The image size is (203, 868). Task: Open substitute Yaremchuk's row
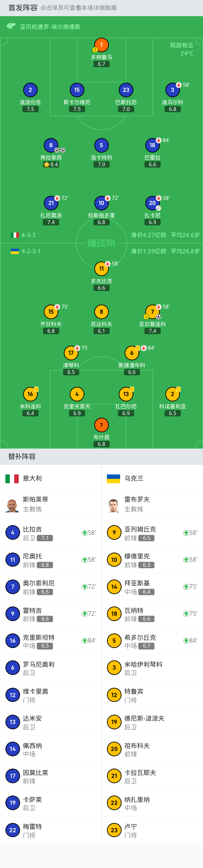[152, 533]
